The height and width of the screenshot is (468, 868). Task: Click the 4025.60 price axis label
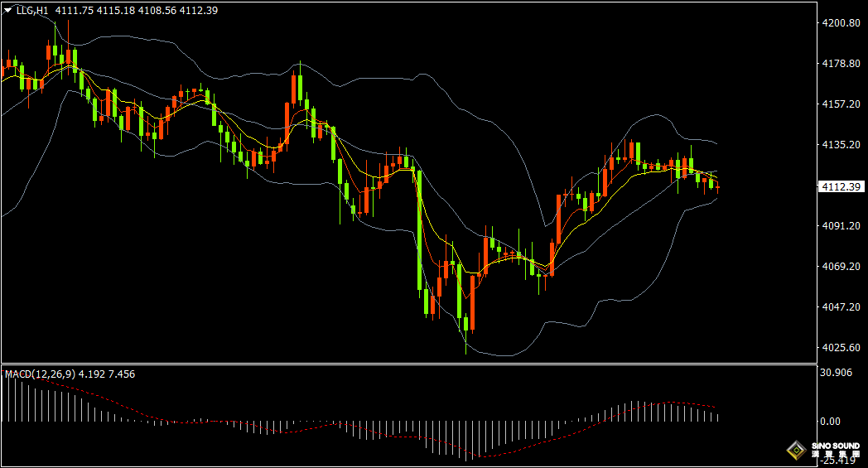click(841, 347)
